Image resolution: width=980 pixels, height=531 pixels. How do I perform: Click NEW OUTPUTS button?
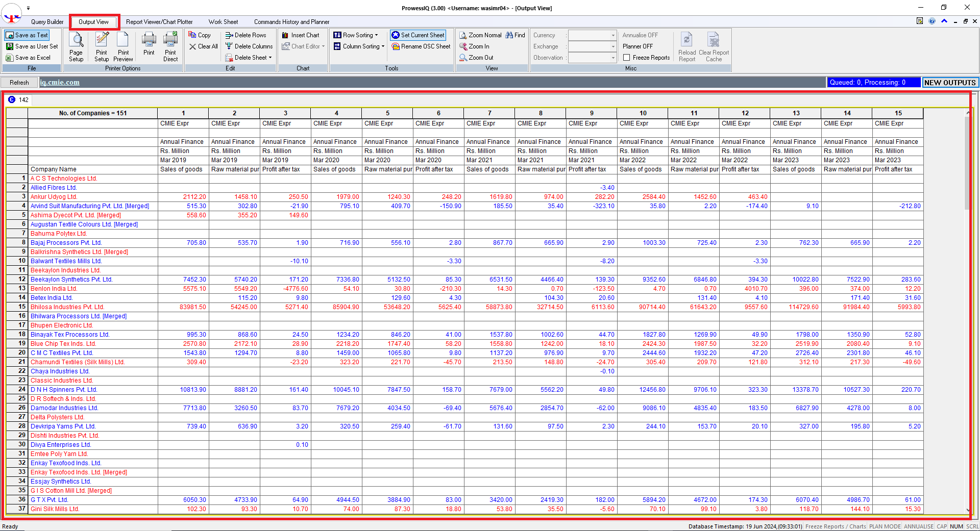point(950,83)
